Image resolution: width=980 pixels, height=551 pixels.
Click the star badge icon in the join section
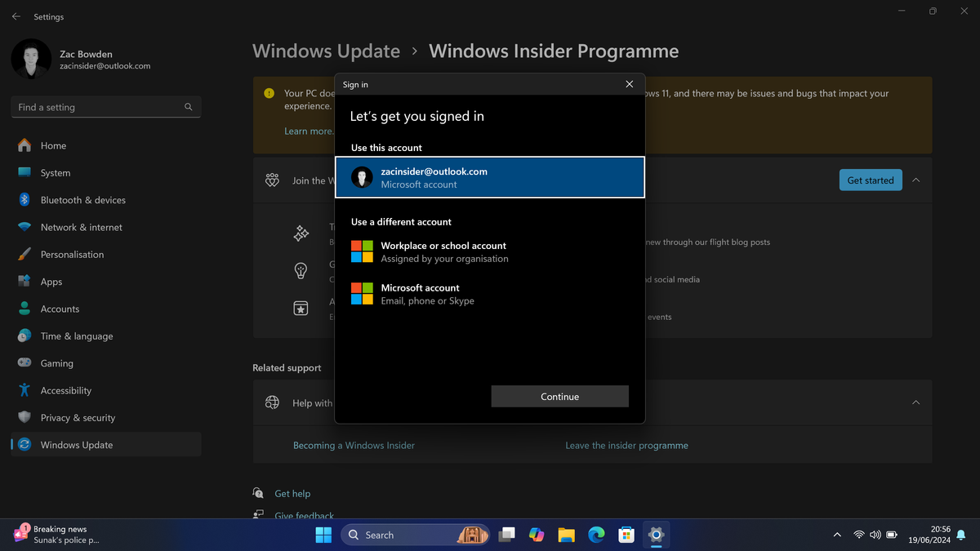(x=301, y=308)
